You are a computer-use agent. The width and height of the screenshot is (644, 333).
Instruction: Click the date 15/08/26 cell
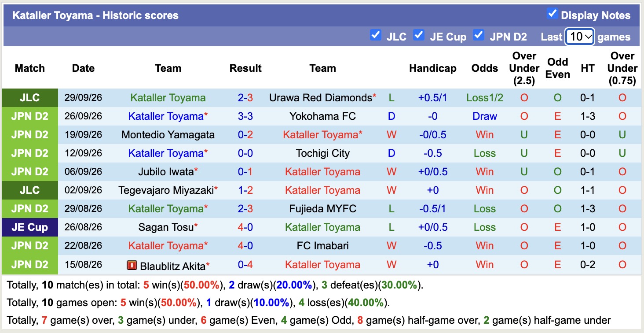point(83,265)
